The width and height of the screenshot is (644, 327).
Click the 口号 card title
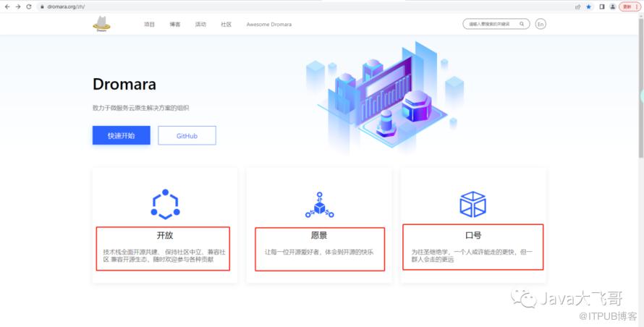pyautogui.click(x=473, y=235)
